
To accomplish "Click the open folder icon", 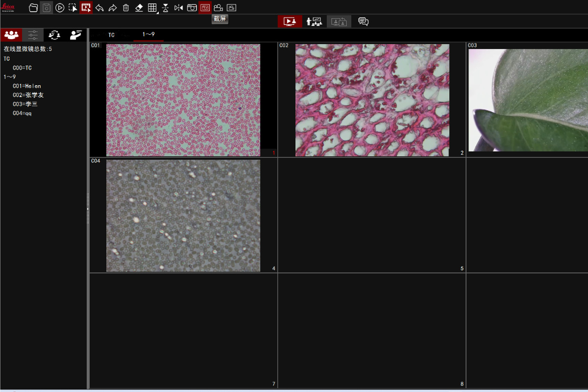I will [33, 8].
